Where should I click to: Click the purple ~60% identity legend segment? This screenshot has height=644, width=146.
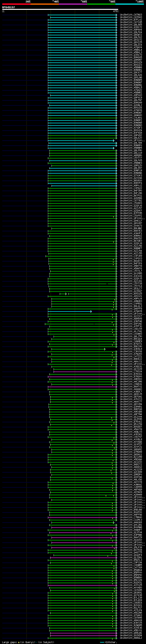point(73,4)
